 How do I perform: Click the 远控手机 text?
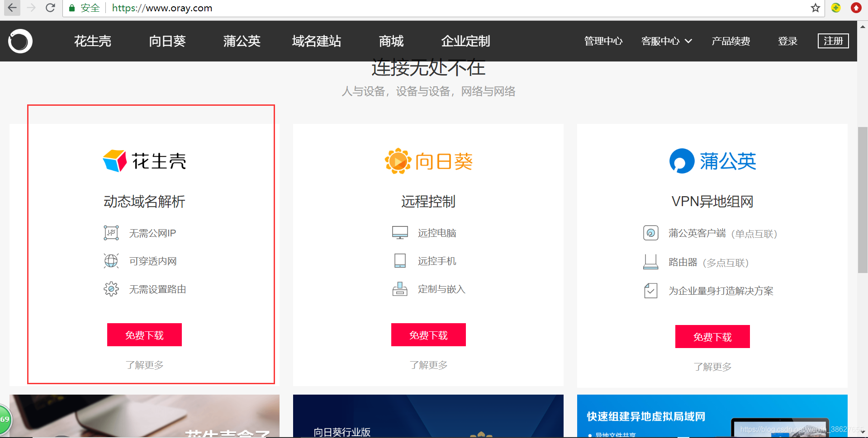tap(437, 261)
